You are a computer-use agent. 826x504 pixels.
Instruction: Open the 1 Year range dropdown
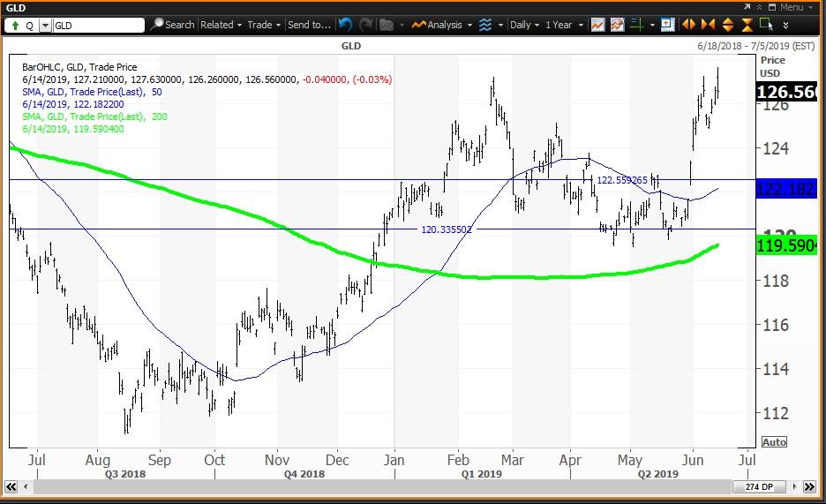[x=563, y=25]
